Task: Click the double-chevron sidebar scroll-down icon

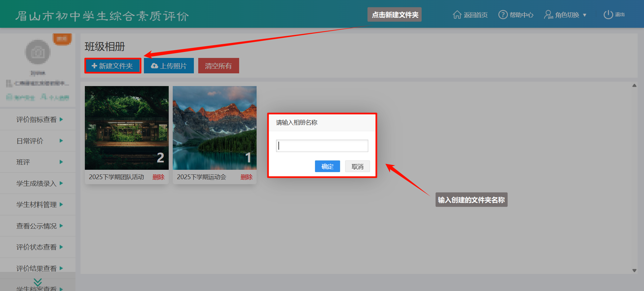Action: pos(38,282)
